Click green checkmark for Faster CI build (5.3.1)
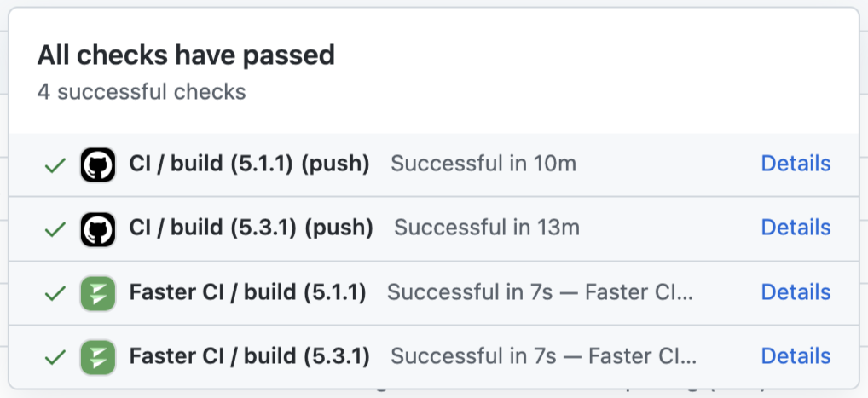Viewport: 868px width, 398px height. 55,356
